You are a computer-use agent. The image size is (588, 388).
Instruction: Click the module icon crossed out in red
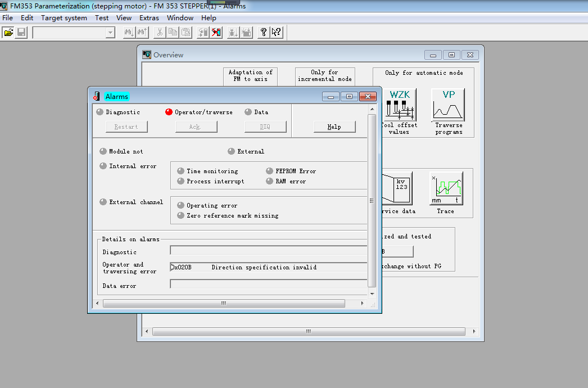(216, 32)
